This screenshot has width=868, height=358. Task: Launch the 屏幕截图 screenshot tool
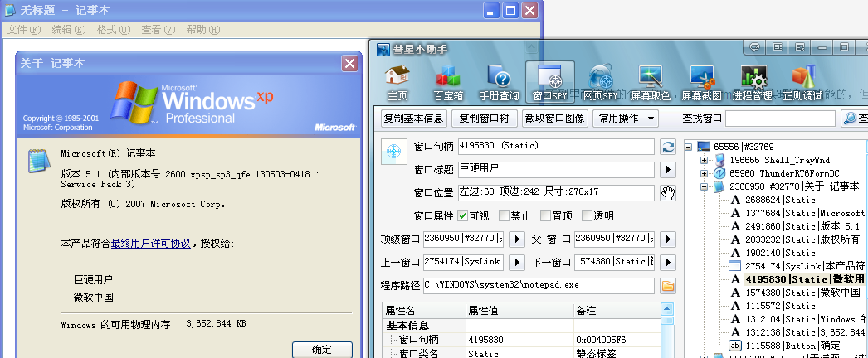(701, 83)
